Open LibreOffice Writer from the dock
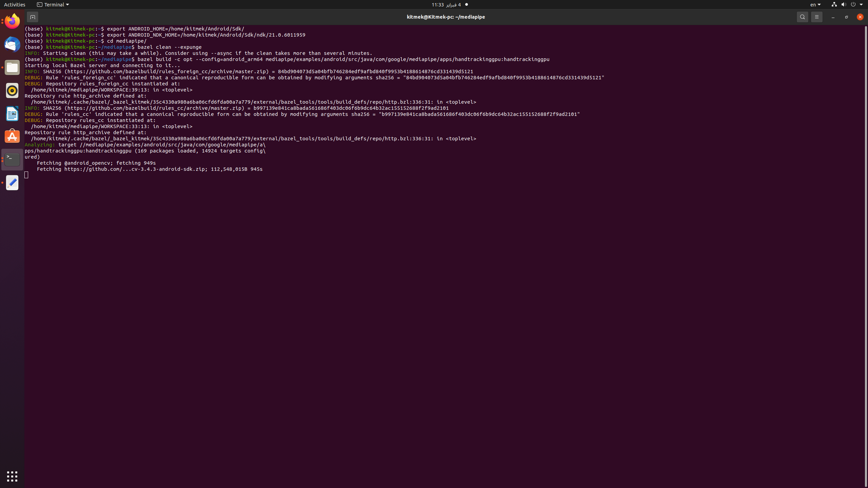This screenshot has width=868, height=488. [12, 114]
